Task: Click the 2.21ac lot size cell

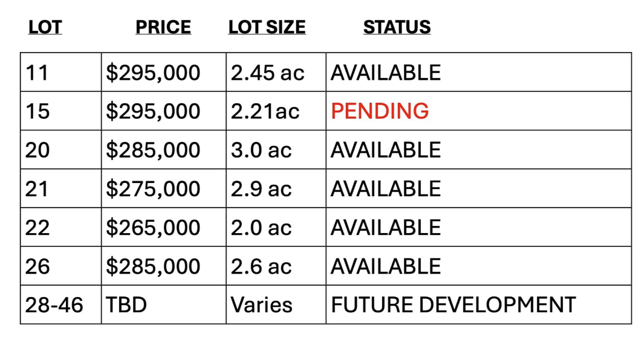Action: pyautogui.click(x=276, y=111)
